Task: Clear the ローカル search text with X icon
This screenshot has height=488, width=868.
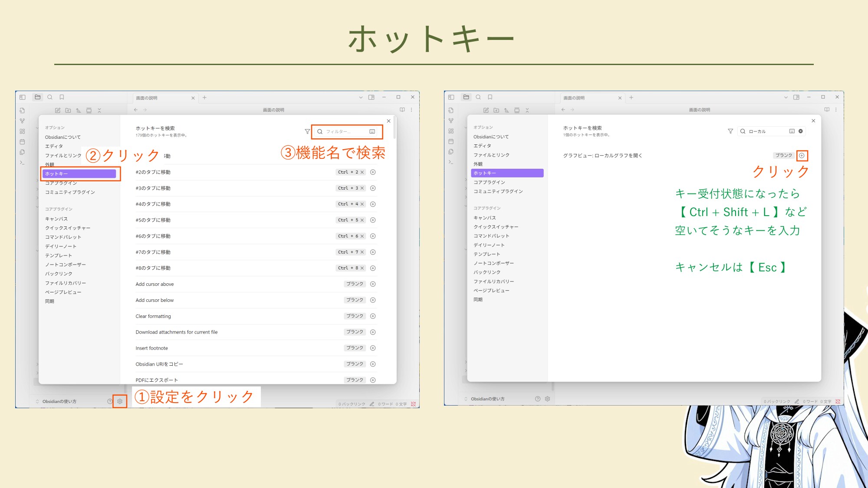Action: click(801, 131)
